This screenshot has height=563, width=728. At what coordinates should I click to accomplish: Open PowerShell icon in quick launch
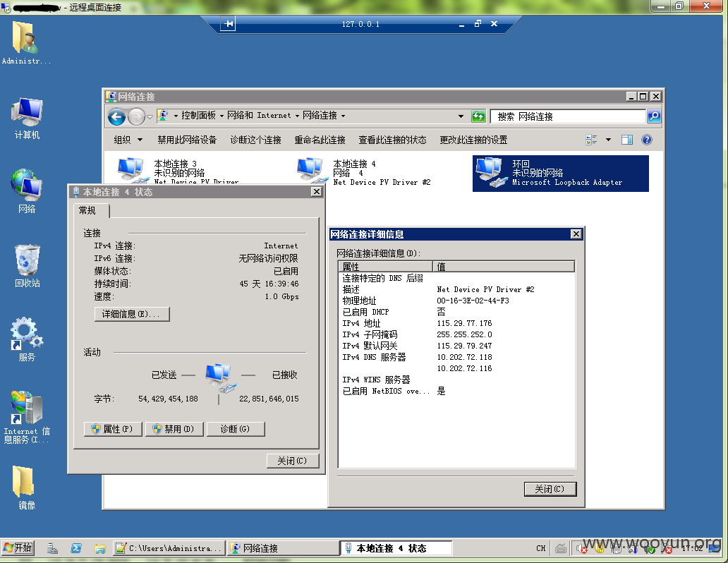click(x=76, y=549)
